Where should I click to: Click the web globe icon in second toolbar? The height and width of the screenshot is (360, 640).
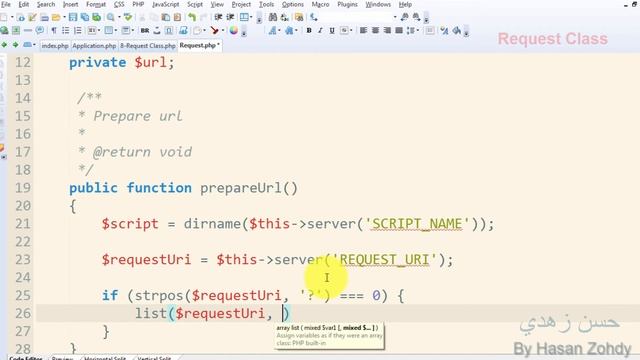4,31
